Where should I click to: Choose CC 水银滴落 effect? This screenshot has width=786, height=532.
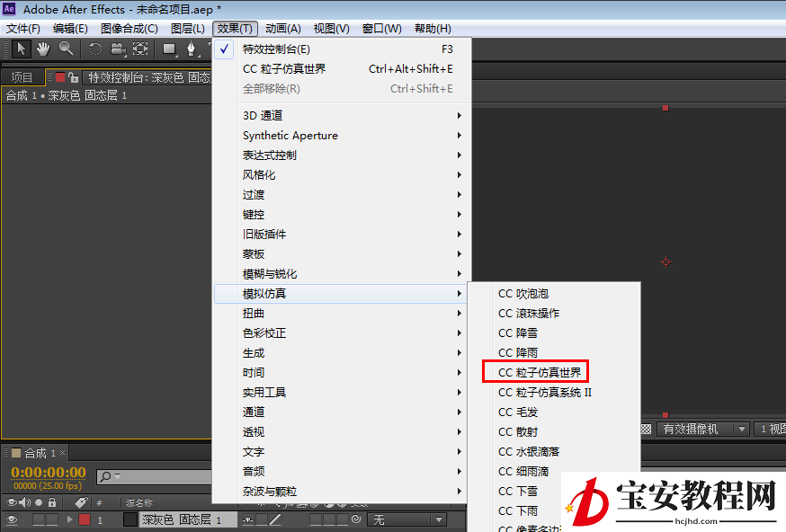[x=554, y=452]
